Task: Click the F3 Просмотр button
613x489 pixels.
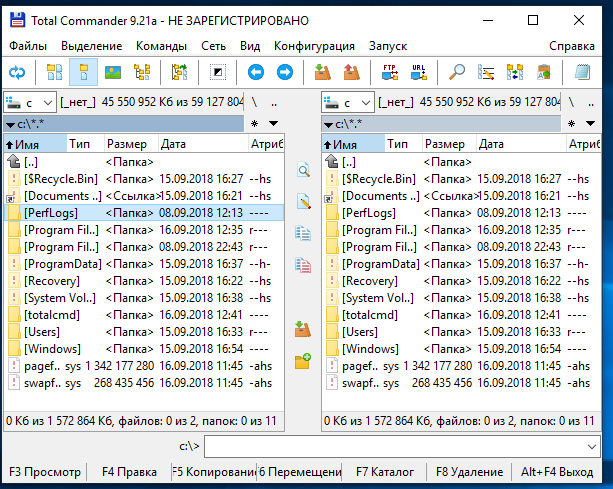Action: coord(45,472)
